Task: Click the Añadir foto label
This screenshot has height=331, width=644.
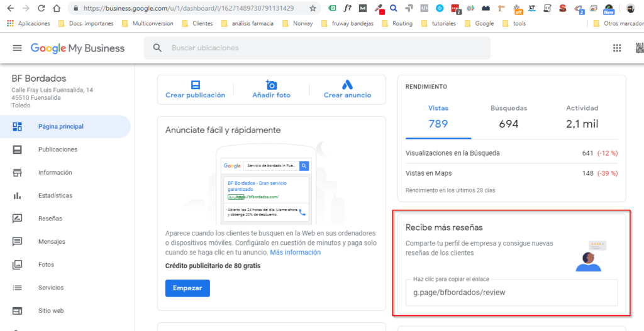Action: [271, 95]
